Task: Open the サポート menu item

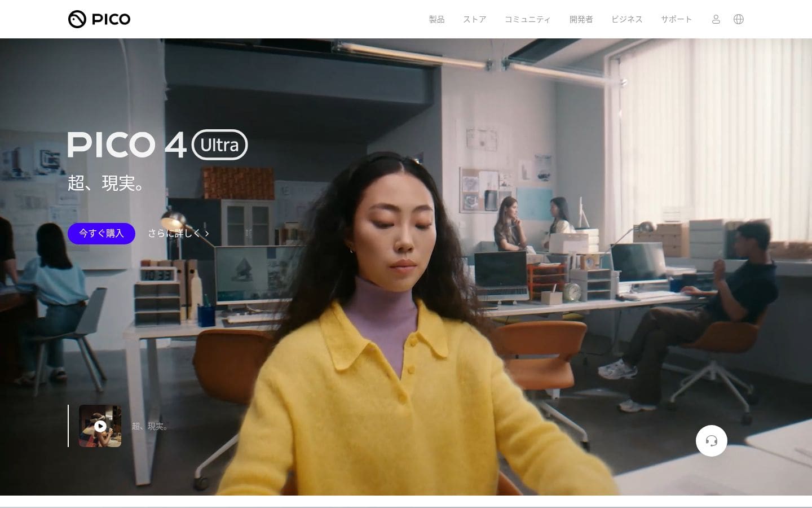Action: click(x=676, y=19)
